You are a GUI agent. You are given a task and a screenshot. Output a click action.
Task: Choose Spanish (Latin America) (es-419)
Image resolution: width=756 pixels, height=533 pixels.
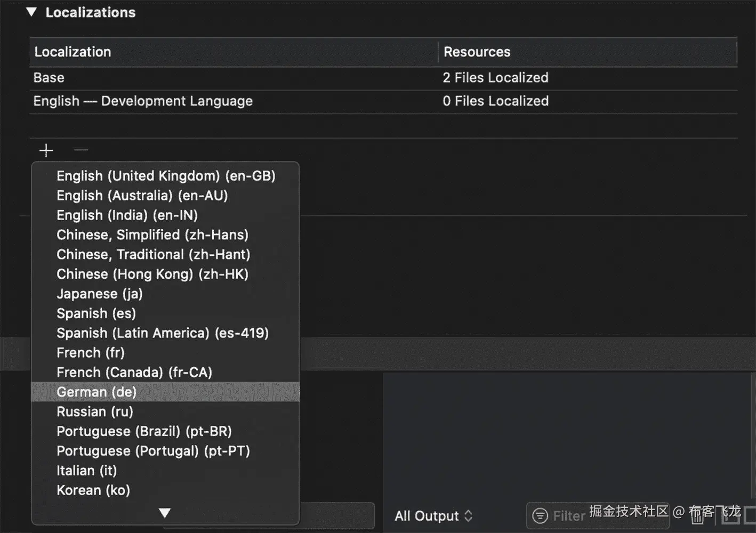[x=163, y=333]
